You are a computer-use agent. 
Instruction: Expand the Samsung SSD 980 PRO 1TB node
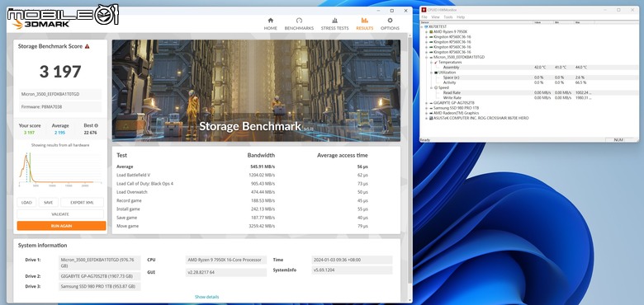(426, 108)
